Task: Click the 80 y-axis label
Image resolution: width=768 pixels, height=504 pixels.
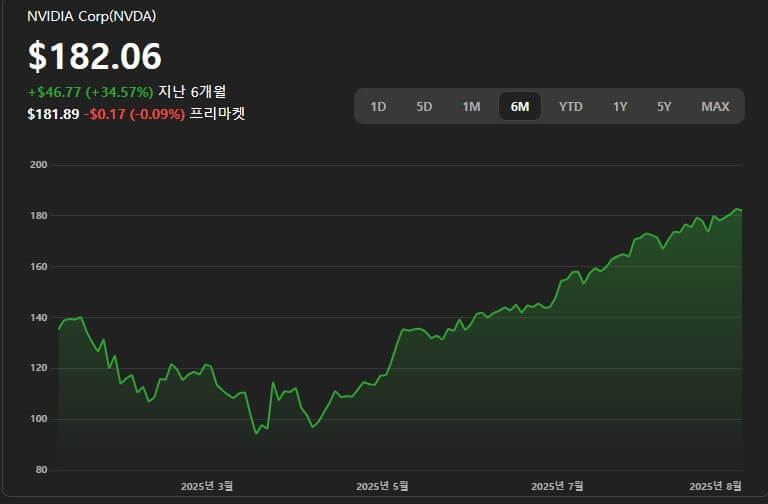Action: (42, 470)
